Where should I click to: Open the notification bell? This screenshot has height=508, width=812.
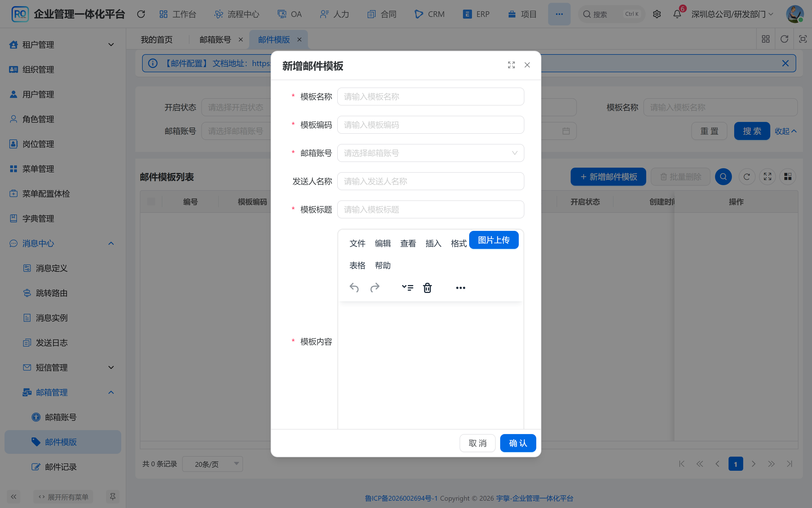(677, 14)
